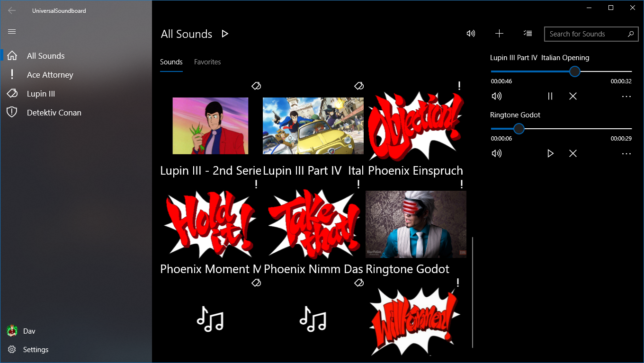Click tag icon above second music note tile
Screen dimensions: 644x363
point(359,283)
